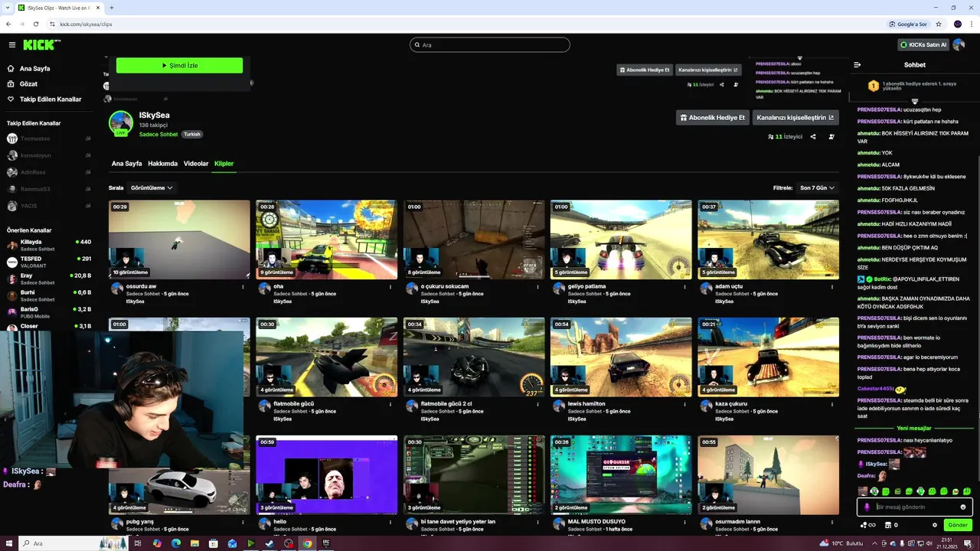Open BarisG recommended channel

click(x=49, y=312)
